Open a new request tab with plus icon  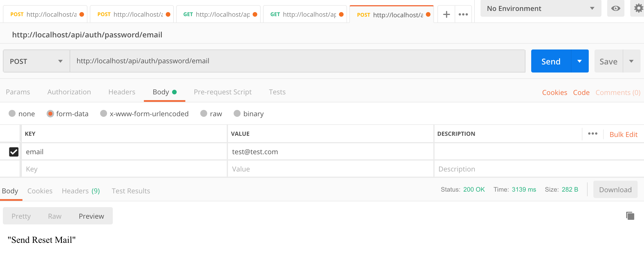point(446,14)
